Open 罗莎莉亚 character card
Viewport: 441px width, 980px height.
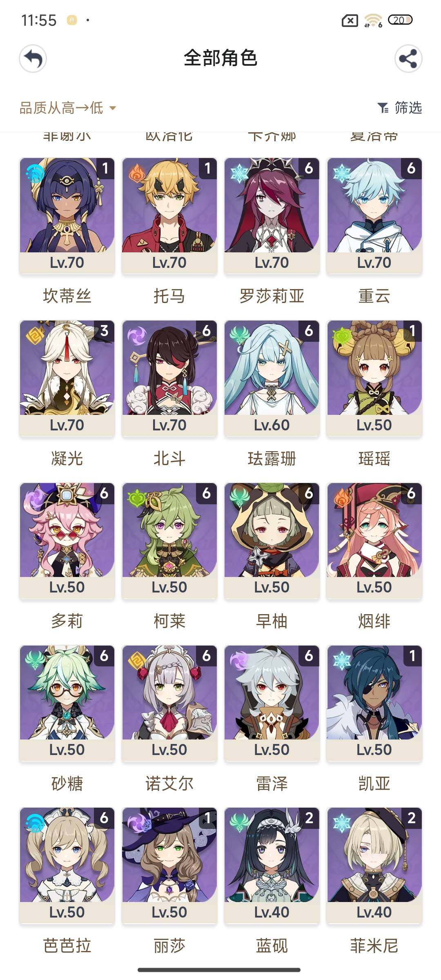coord(272,216)
